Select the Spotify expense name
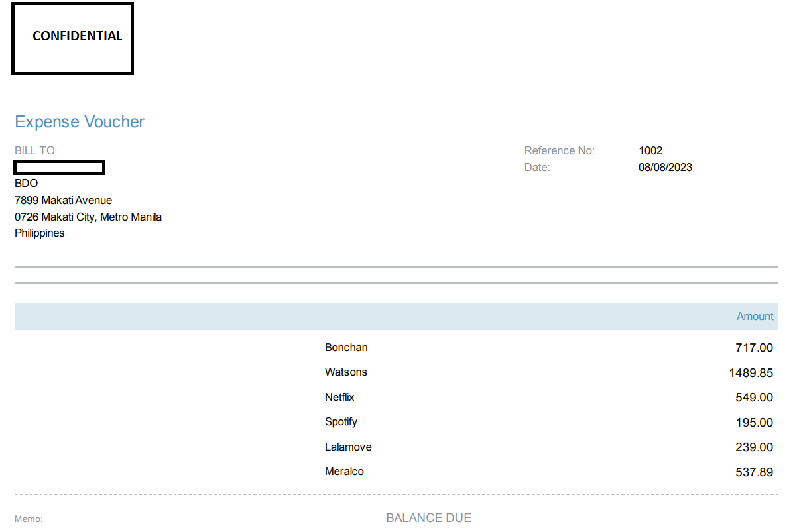Screen dimensions: 797x532 pyautogui.click(x=341, y=422)
